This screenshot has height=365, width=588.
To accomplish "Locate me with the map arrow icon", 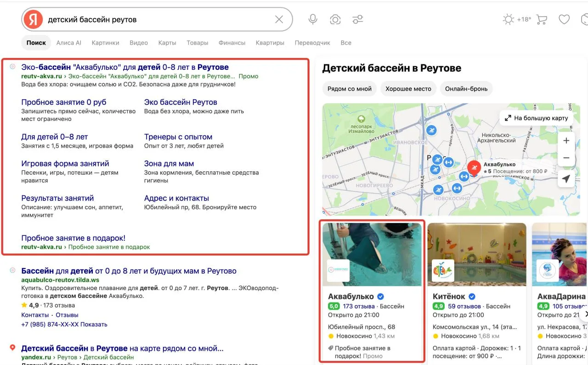I will [566, 179].
